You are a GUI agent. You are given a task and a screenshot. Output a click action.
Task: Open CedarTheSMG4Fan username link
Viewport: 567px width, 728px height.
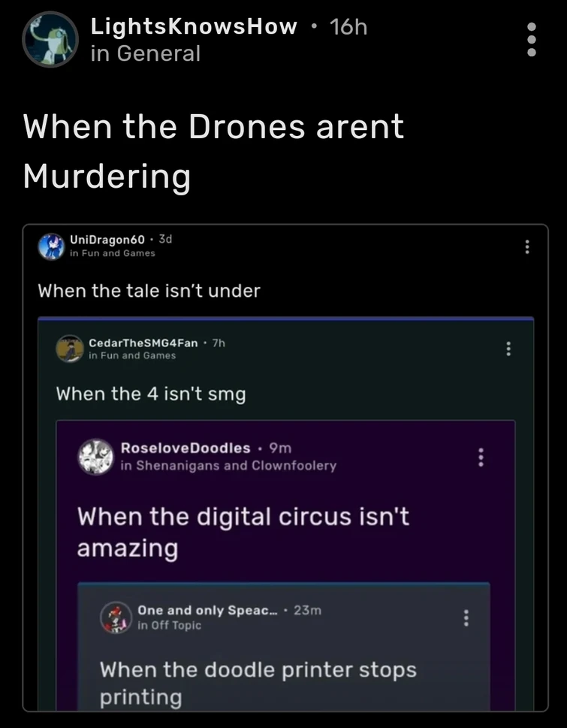[x=143, y=343]
